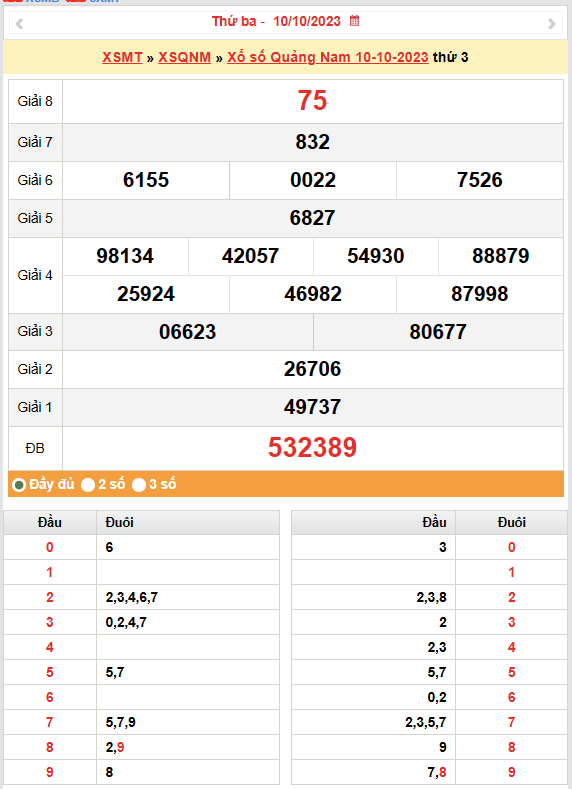Go to next day with right arrow
The height and width of the screenshot is (789, 572).
[552, 23]
